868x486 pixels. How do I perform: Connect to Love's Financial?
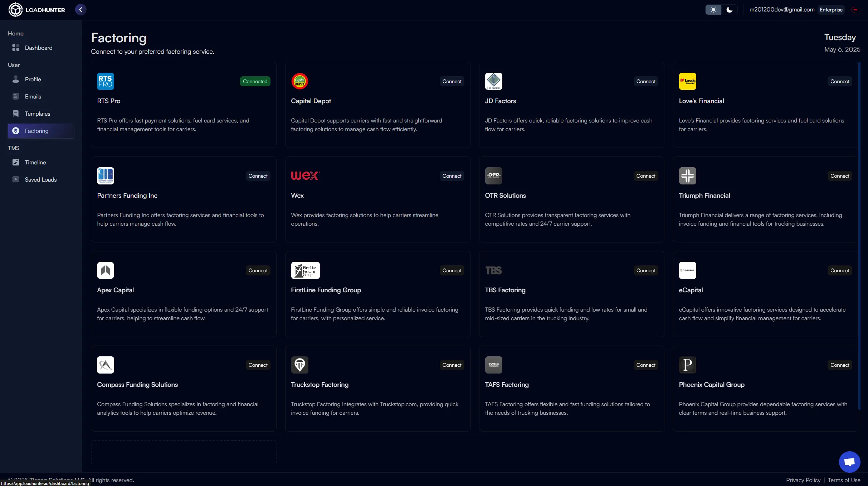coord(839,81)
